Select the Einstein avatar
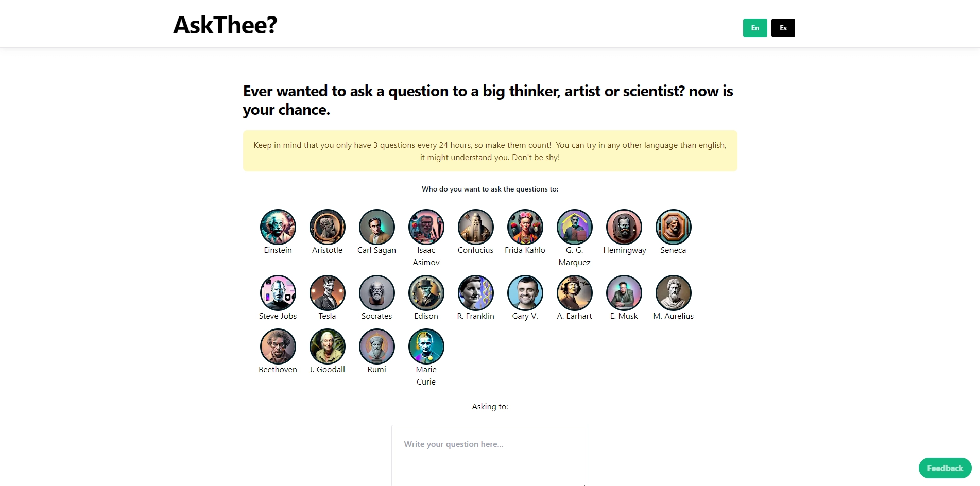Viewport: 980px width, 486px height. point(278,227)
